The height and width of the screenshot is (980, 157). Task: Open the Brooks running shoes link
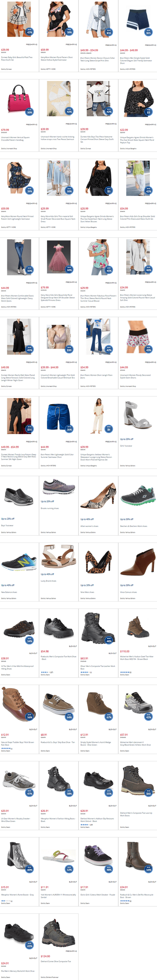50,508
